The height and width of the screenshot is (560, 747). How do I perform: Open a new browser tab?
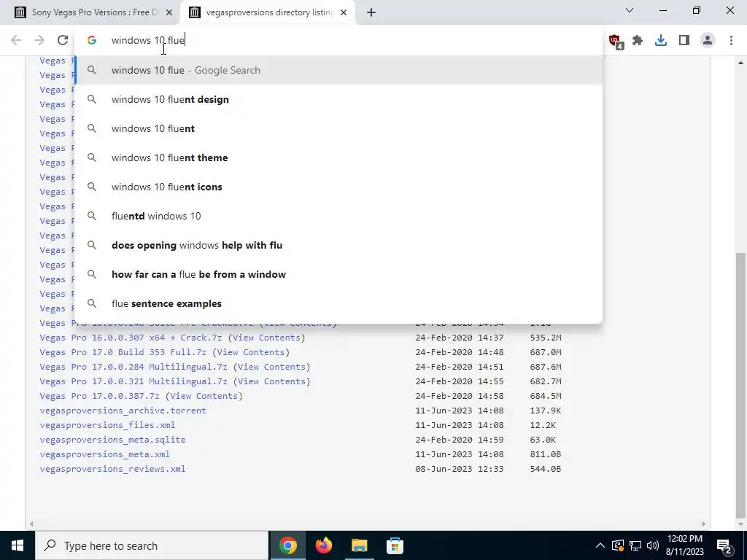[x=371, y=12]
